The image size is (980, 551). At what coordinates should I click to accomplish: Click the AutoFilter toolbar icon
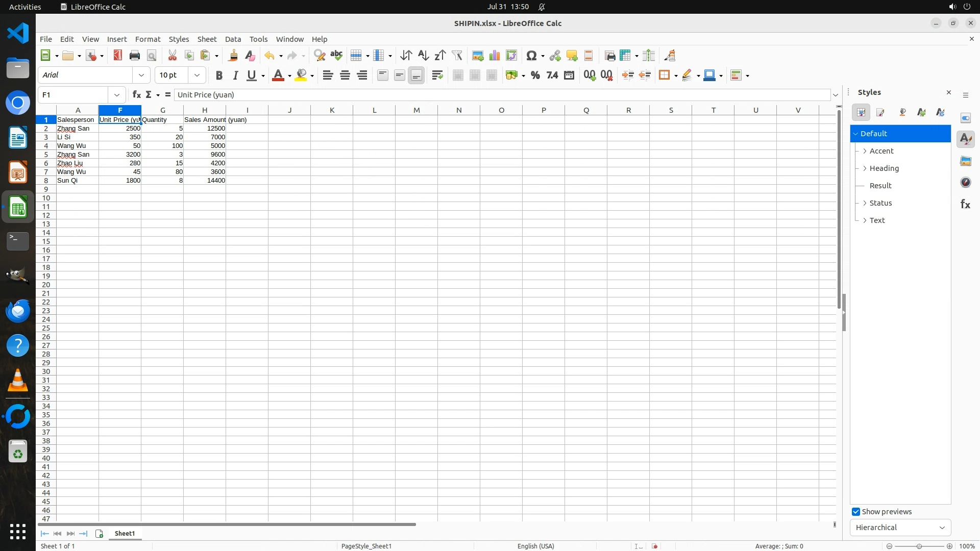(x=457, y=56)
